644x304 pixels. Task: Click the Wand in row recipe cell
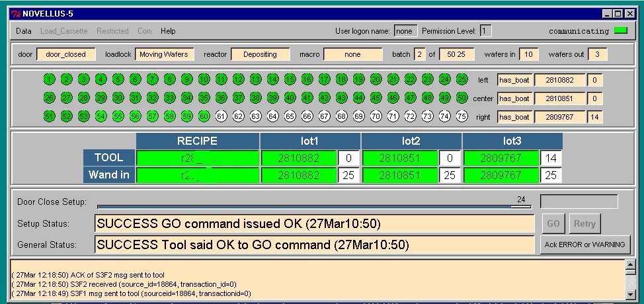pos(198,175)
